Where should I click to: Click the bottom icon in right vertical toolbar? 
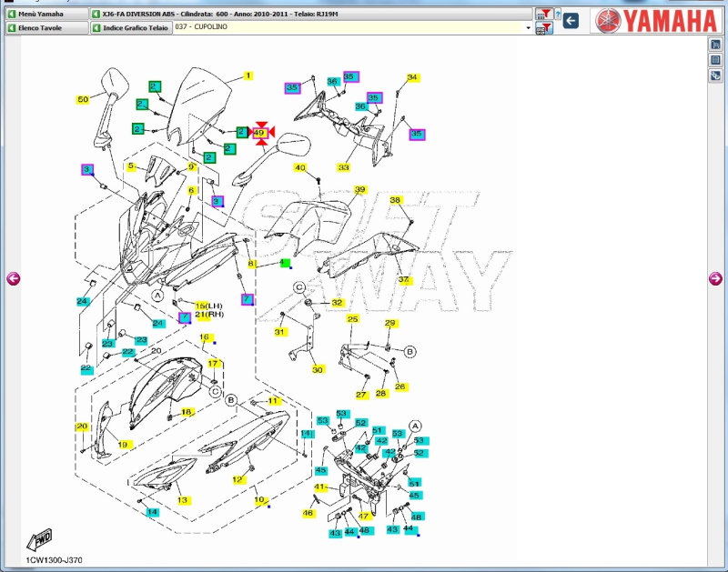click(716, 75)
